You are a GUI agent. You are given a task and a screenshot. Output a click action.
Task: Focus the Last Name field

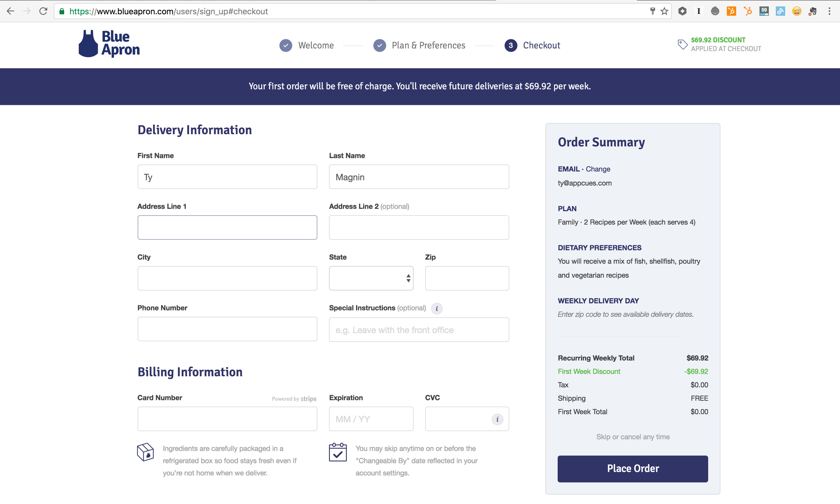(419, 177)
